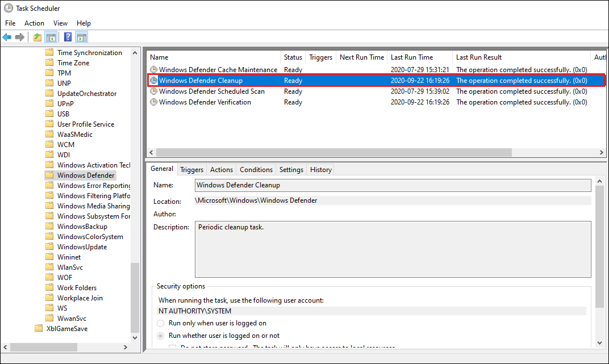The image size is (609, 364).
Task: Sort tasks by the Name column header
Action: tap(214, 57)
